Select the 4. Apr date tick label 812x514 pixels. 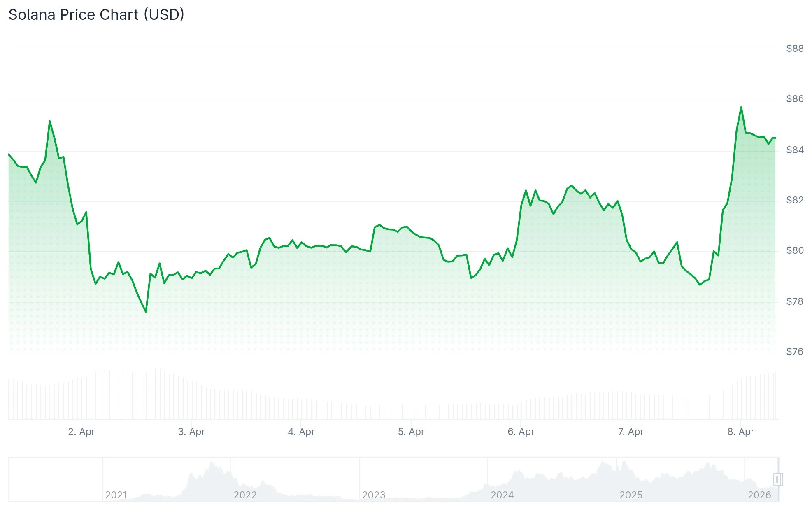pyautogui.click(x=301, y=432)
